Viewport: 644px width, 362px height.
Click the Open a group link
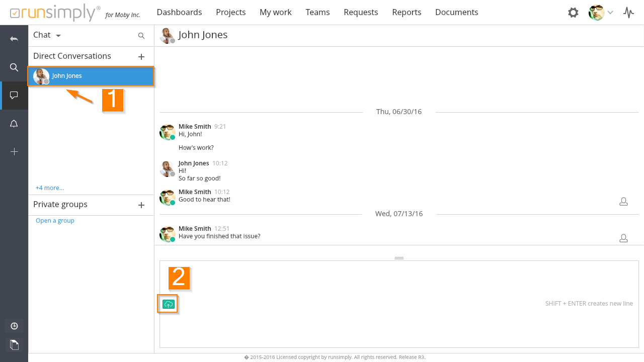(x=55, y=221)
